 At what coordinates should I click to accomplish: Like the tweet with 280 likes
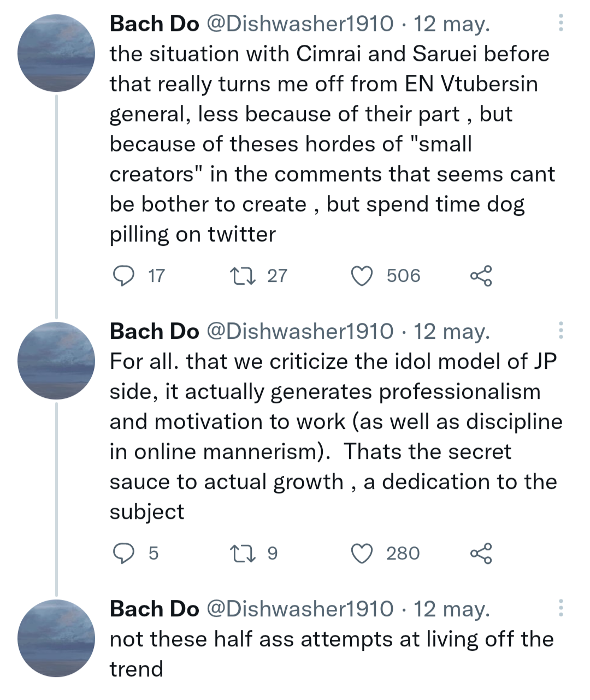point(361,554)
